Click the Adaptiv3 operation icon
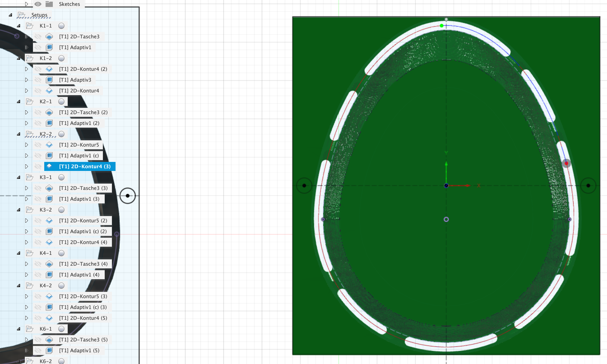Image resolution: width=607 pixels, height=364 pixels. tap(50, 80)
